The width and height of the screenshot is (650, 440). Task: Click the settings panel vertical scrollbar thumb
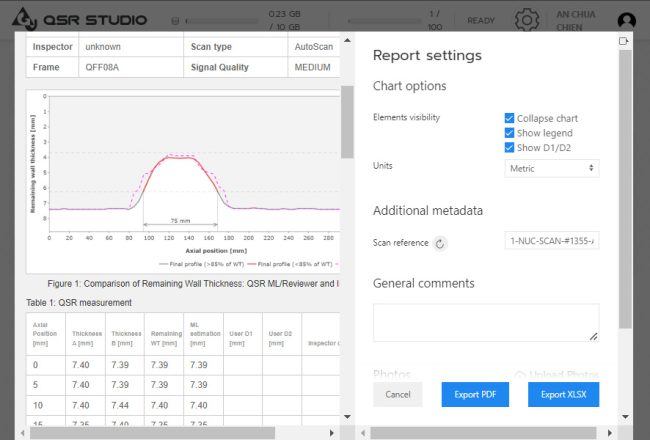(625, 189)
